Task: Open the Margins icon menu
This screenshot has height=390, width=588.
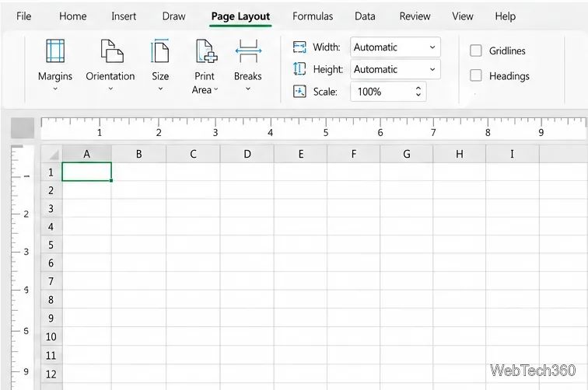Action: point(55,50)
